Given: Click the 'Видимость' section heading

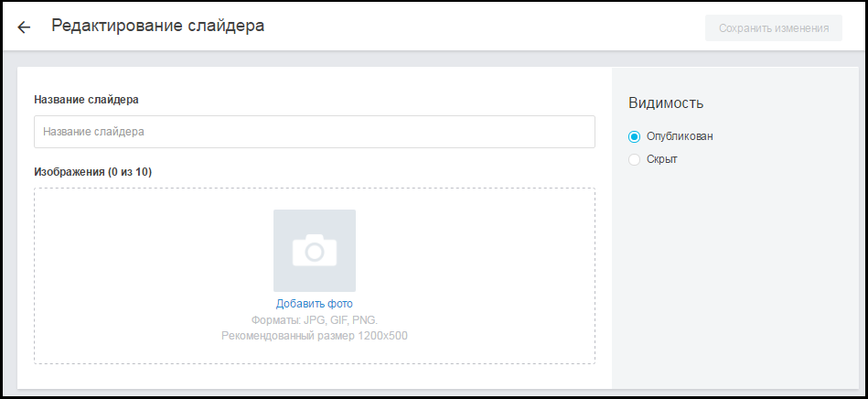Looking at the screenshot, I should [x=666, y=103].
